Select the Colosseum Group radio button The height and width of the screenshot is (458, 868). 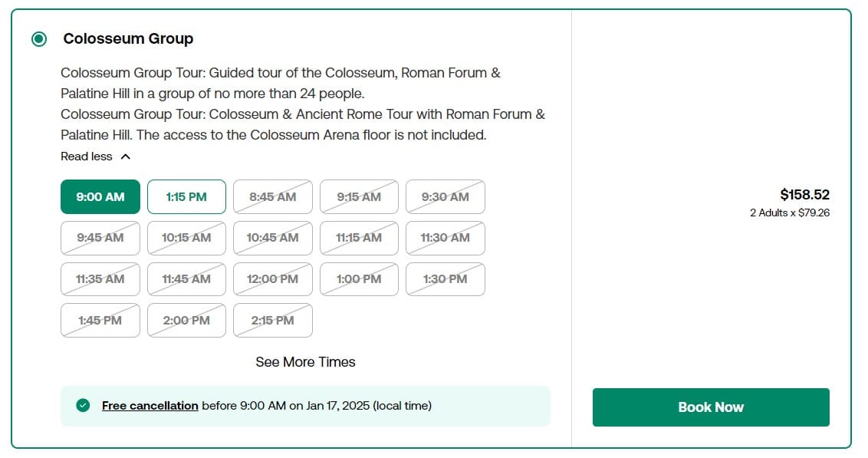pyautogui.click(x=39, y=39)
